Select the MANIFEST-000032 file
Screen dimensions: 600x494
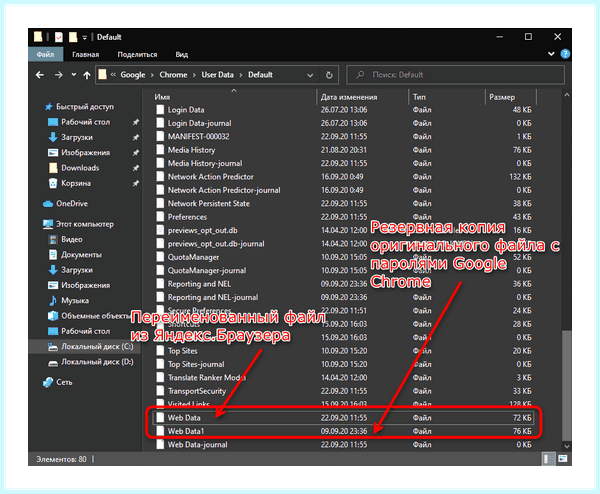pos(198,137)
